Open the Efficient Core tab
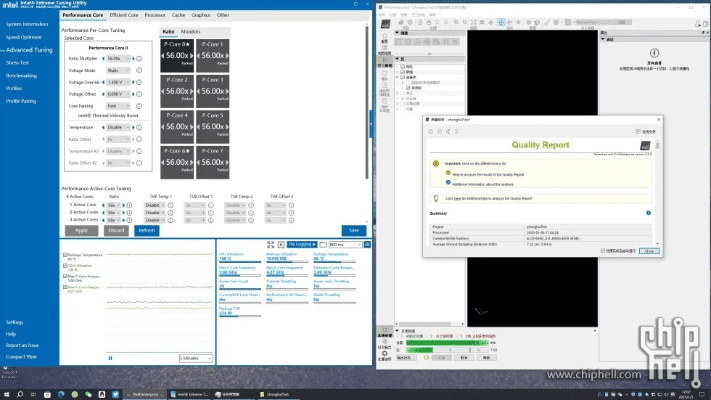The height and width of the screenshot is (400, 711). (x=124, y=16)
